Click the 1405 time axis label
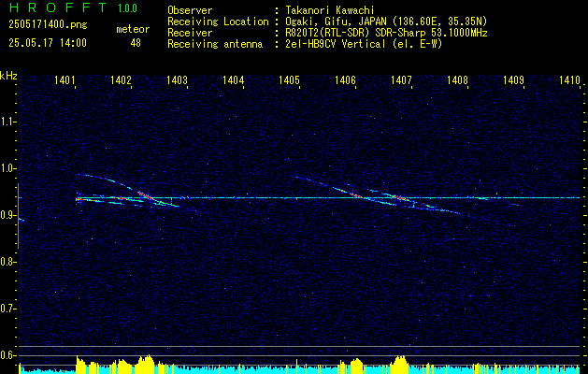This screenshot has width=588, height=374. point(289,79)
